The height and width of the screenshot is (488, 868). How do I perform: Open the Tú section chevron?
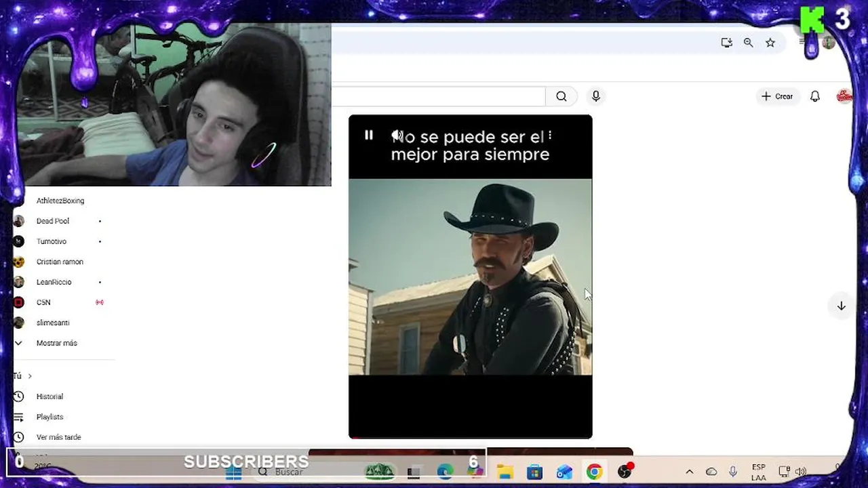[x=30, y=376]
